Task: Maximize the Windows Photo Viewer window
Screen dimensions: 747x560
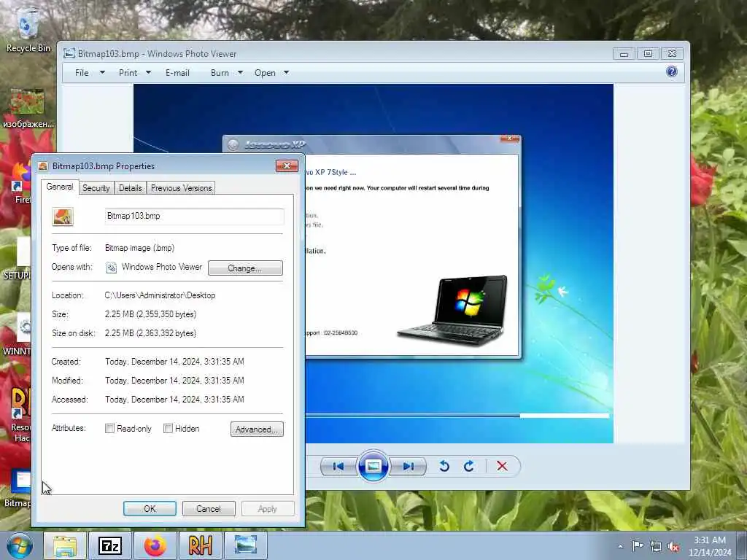Action: [648, 53]
